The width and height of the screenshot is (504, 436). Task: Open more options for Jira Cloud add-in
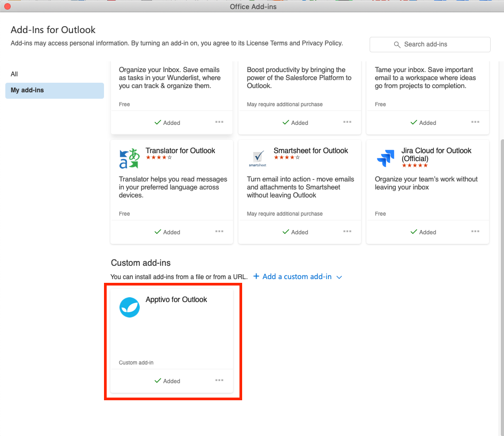click(475, 232)
